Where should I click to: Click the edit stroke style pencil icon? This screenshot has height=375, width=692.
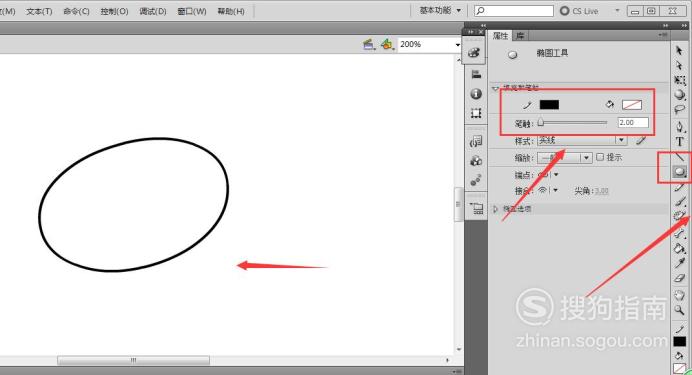[x=641, y=140]
